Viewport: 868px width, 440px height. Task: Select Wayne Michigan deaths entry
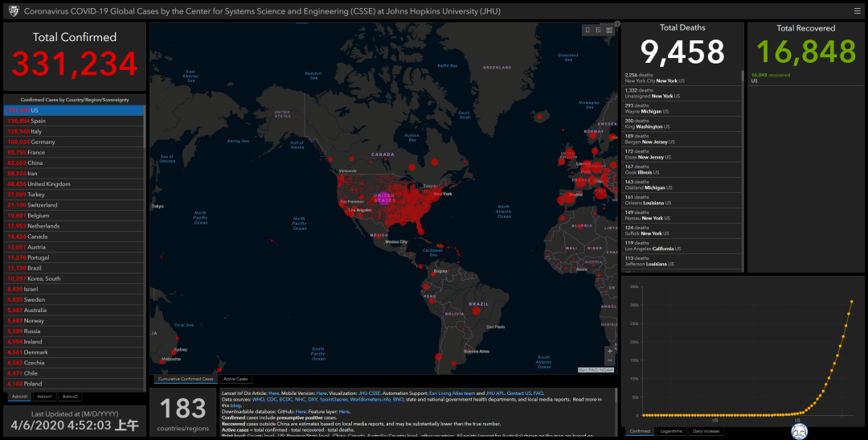click(682, 109)
